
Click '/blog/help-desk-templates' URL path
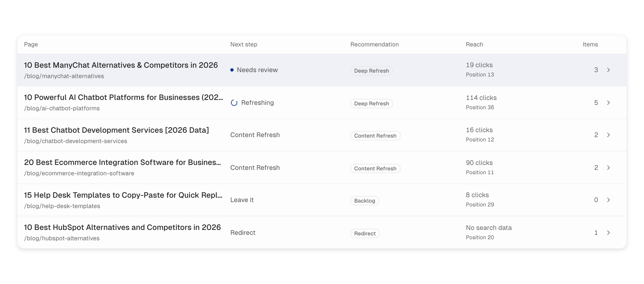[x=62, y=206]
